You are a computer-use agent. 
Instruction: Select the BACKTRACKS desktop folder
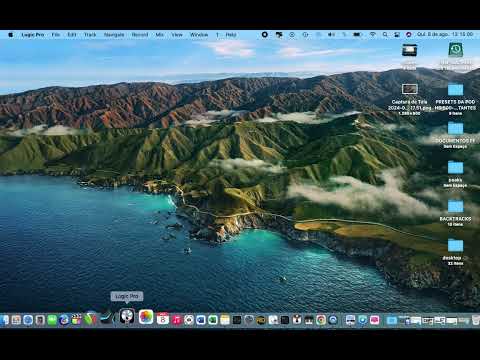coord(455,206)
